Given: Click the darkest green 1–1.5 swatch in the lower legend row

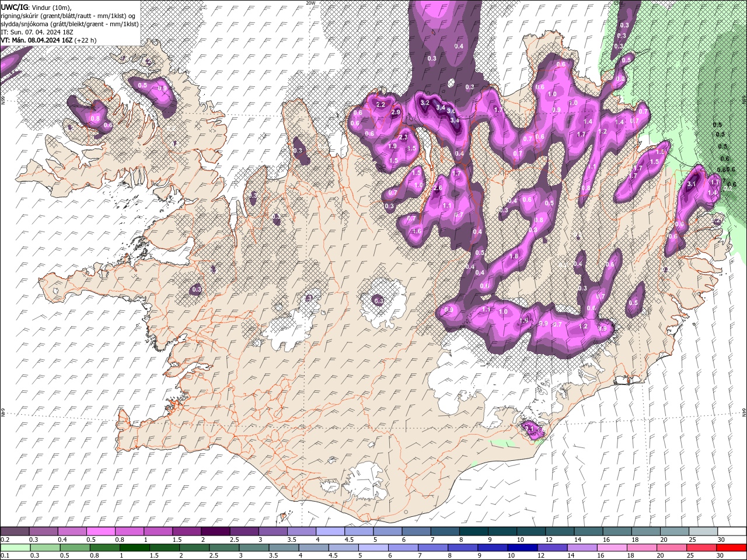Looking at the screenshot, I should pyautogui.click(x=135, y=548).
